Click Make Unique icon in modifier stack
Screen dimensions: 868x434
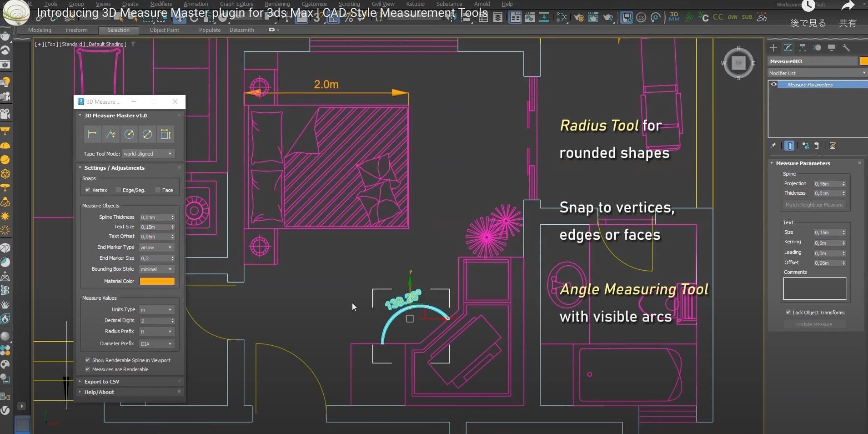[x=806, y=146]
